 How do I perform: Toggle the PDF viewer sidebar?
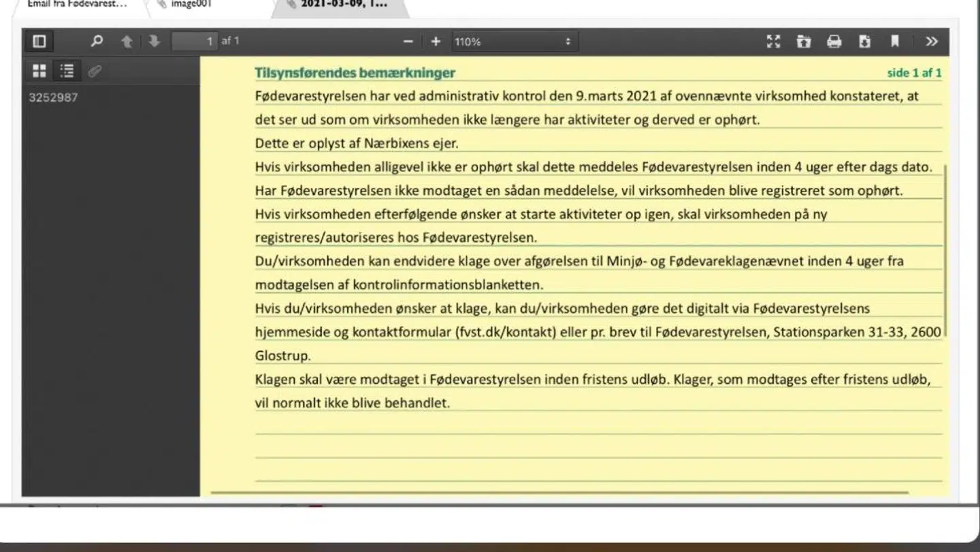(x=39, y=42)
